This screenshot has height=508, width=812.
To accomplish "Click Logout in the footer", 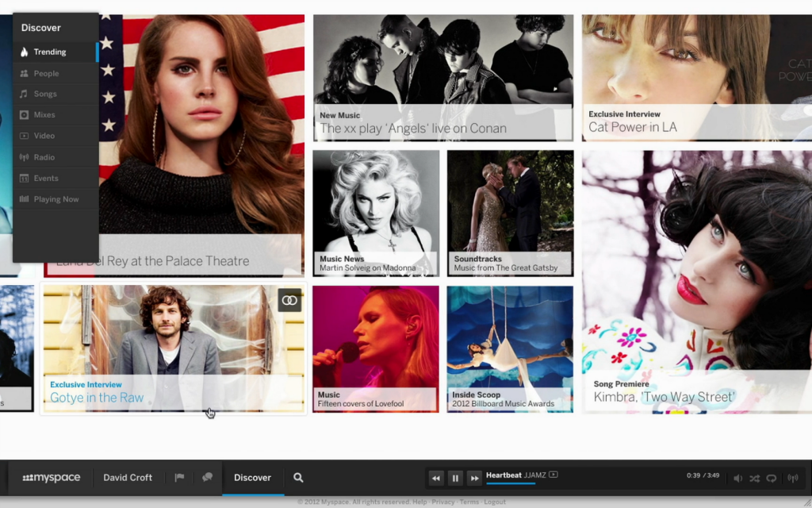I will point(495,502).
